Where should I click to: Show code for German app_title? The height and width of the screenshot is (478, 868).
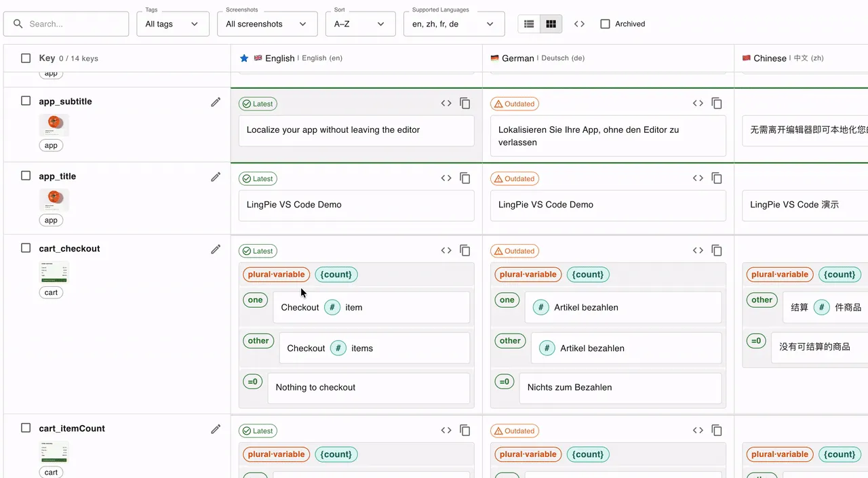point(698,178)
